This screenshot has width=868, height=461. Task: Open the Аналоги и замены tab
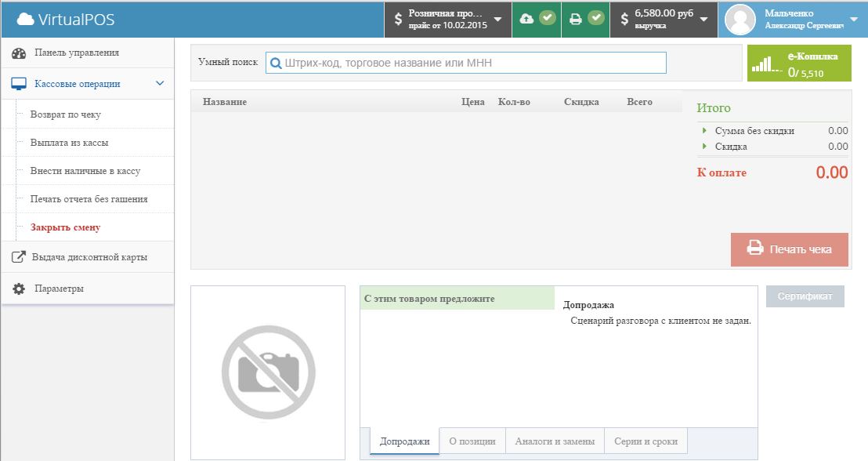[x=554, y=440]
